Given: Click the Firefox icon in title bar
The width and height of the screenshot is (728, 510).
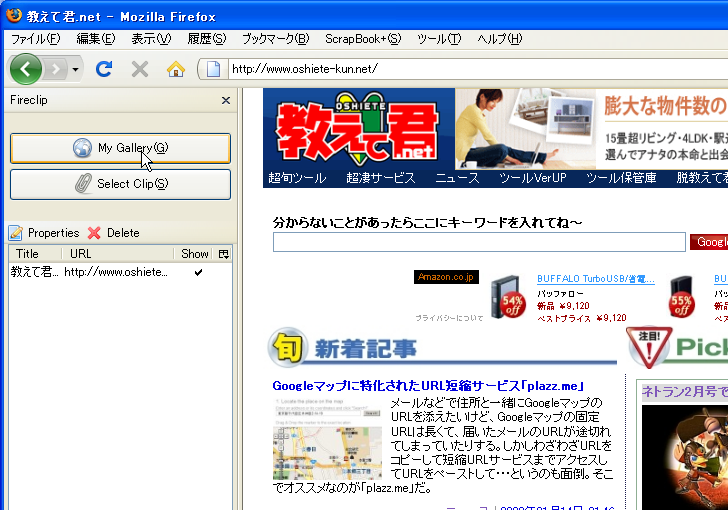Looking at the screenshot, I should [14, 15].
